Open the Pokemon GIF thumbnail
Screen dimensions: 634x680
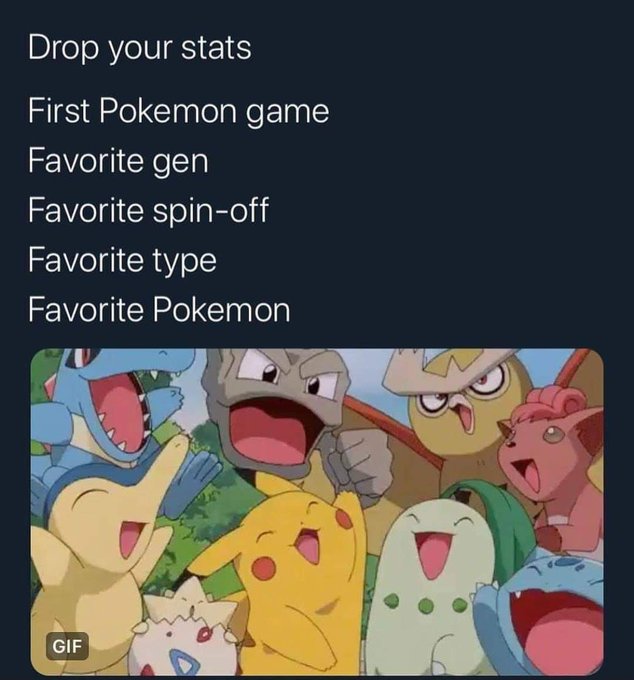317,512
